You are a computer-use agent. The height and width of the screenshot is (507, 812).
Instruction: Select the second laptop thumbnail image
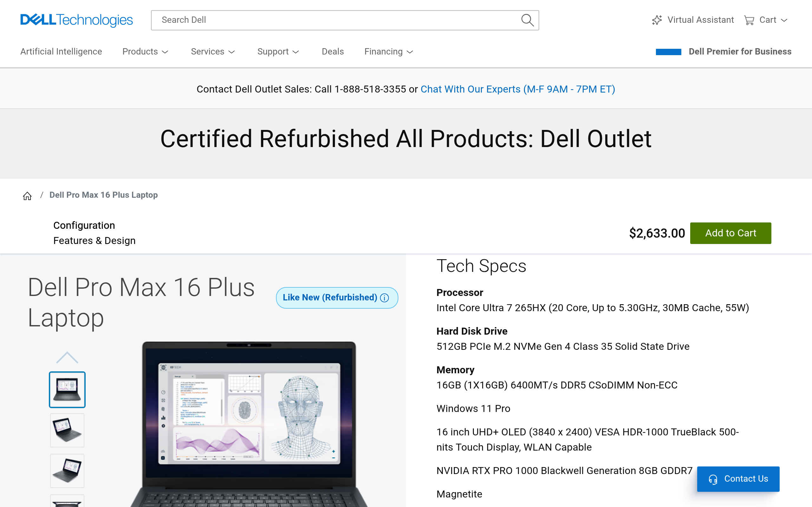click(67, 430)
